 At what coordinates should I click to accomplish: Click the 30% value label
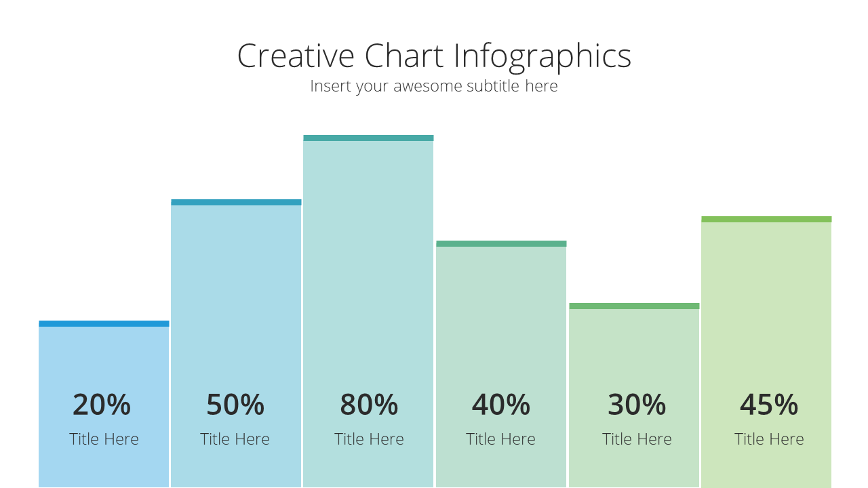[637, 405]
